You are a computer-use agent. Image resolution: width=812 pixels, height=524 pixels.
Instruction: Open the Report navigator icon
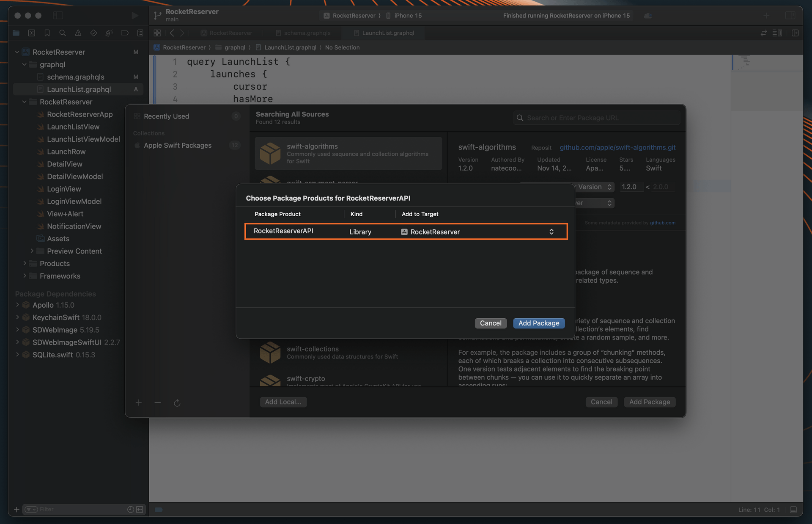pyautogui.click(x=140, y=33)
